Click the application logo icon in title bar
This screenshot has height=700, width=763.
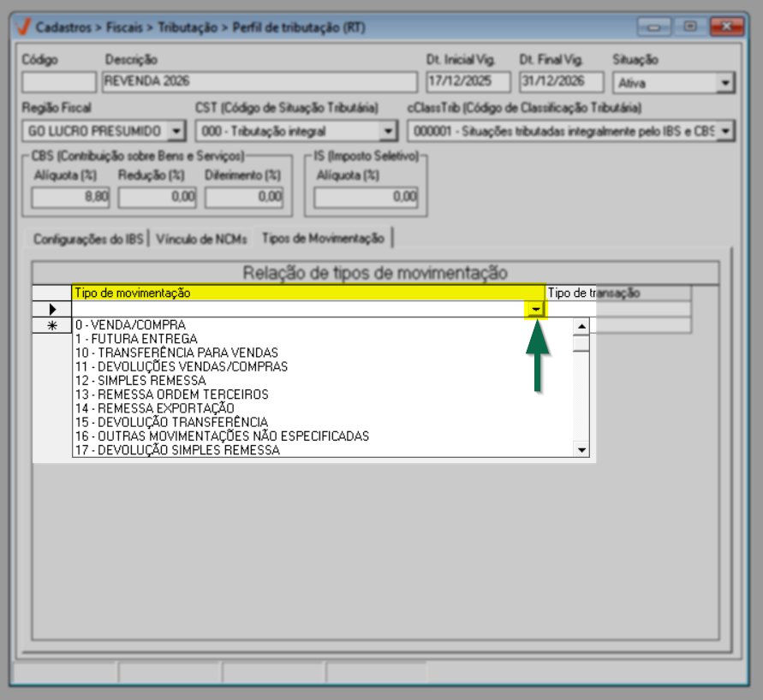click(23, 27)
